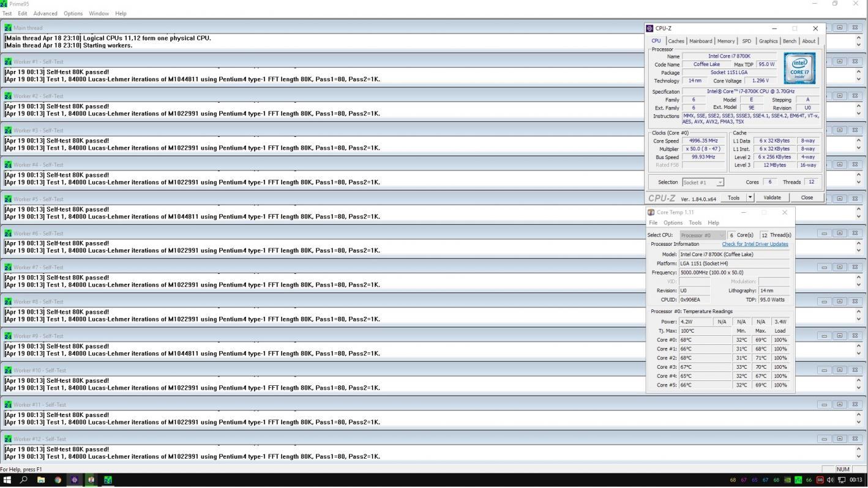868x488 pixels.
Task: Open Prime95 Options menu
Action: point(73,13)
